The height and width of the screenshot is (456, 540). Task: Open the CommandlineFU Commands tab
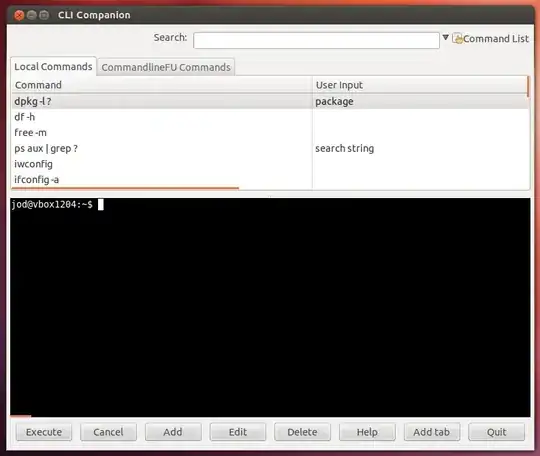(166, 67)
